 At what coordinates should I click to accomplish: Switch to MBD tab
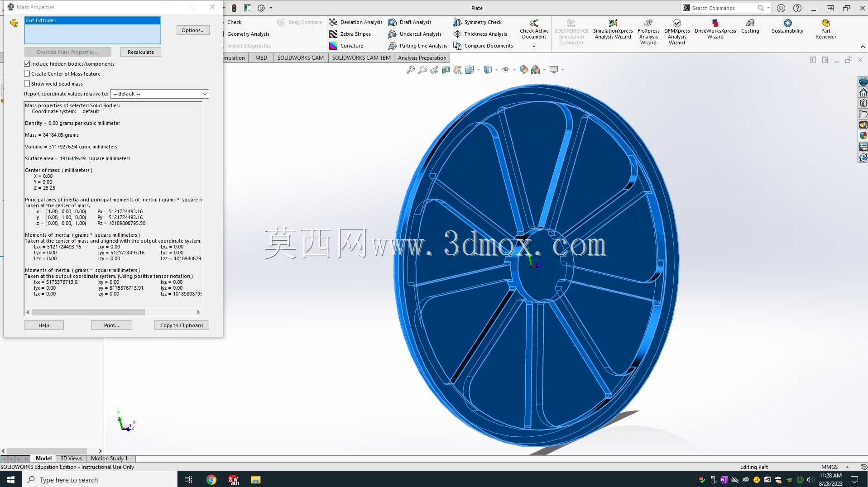(261, 57)
